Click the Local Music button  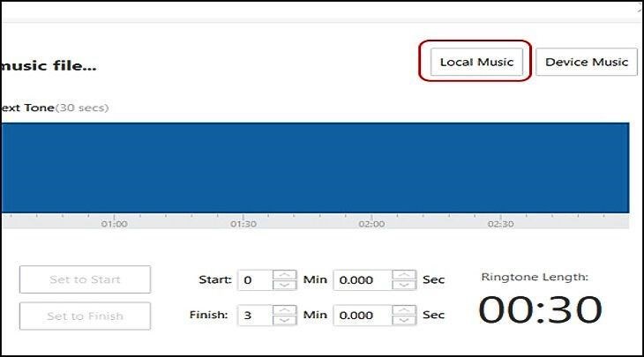(476, 62)
